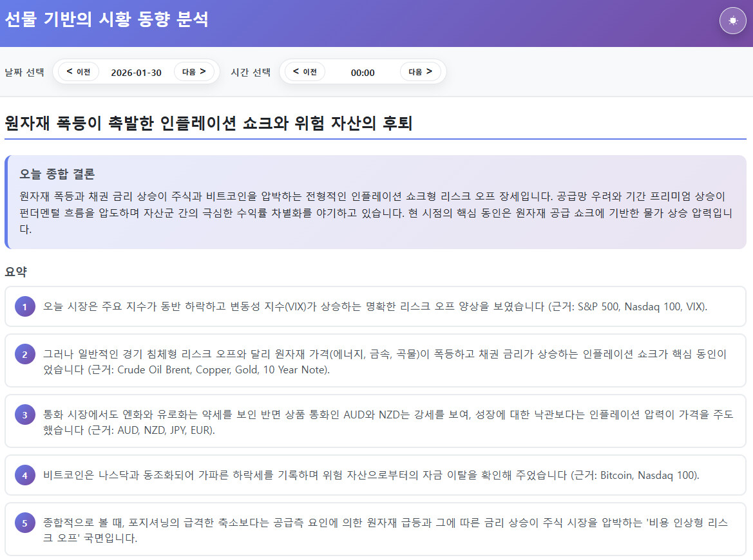Move forward to the next time
Viewport: 753px width, 560px height.
[x=420, y=71]
